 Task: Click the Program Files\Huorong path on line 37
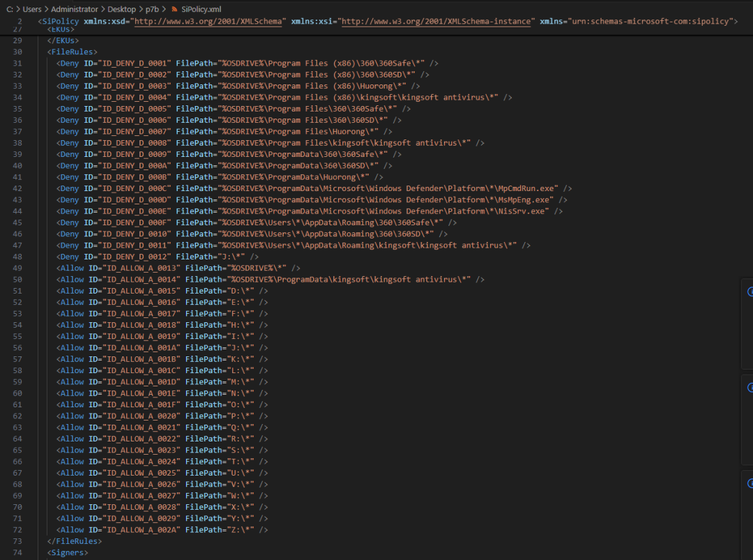[x=298, y=132]
